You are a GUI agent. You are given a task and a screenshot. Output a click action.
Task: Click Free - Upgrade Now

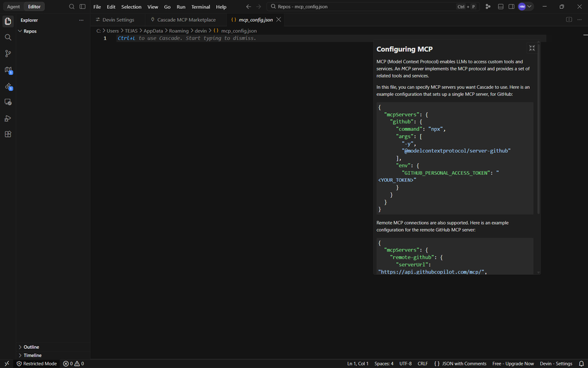513,364
